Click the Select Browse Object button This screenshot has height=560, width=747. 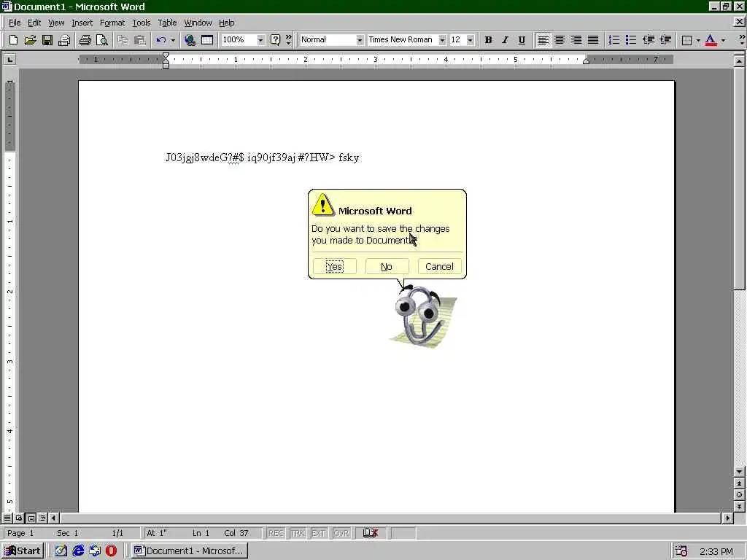(x=739, y=495)
